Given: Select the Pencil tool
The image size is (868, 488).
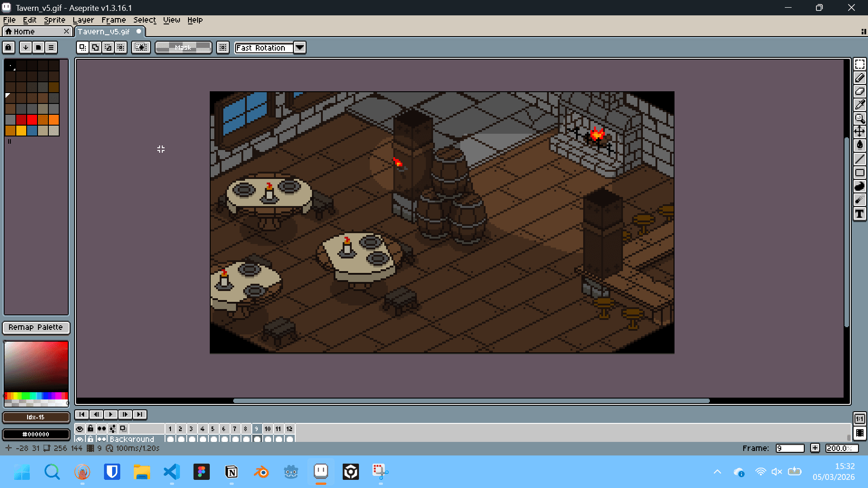Looking at the screenshot, I should pos(859,78).
